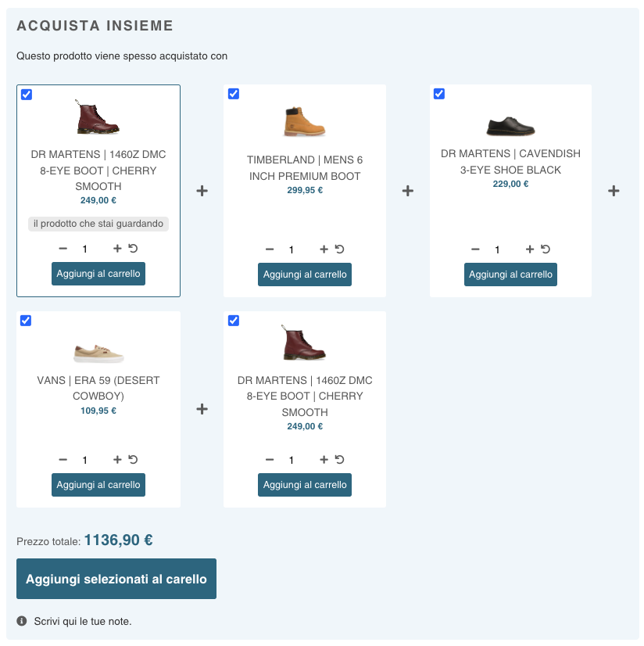Add Timberland boot to cart

[x=304, y=275]
